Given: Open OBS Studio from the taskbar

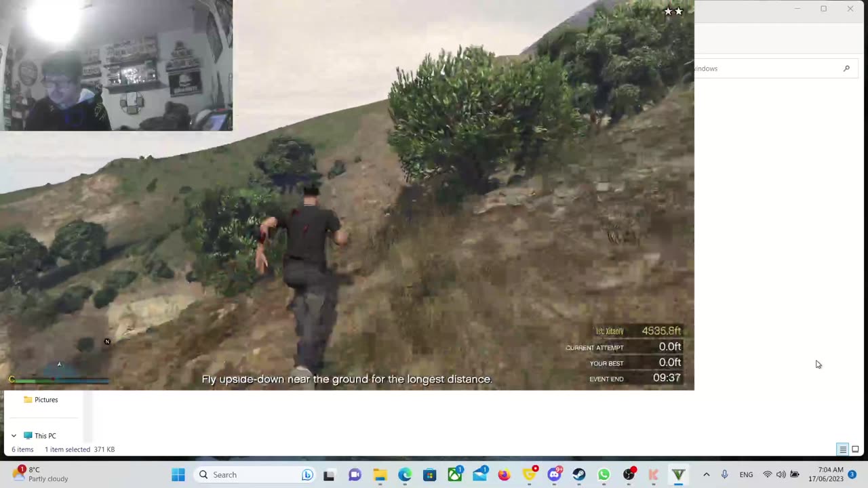Looking at the screenshot, I should (629, 474).
